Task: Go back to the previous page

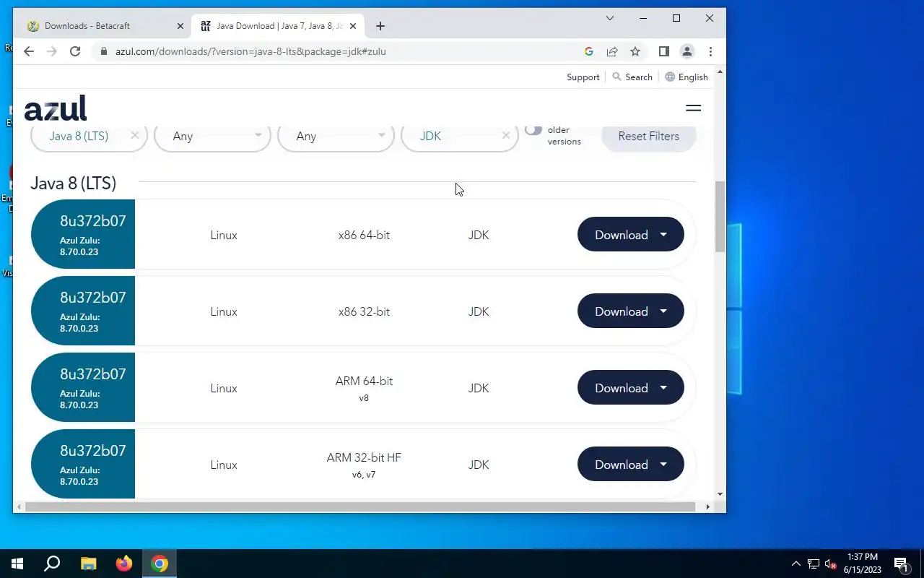Action: tap(29, 51)
